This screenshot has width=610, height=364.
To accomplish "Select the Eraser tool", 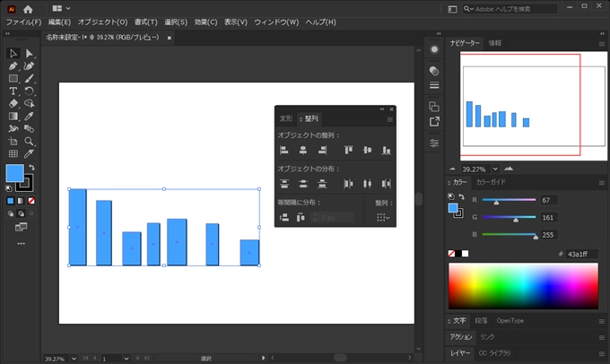I will (13, 103).
